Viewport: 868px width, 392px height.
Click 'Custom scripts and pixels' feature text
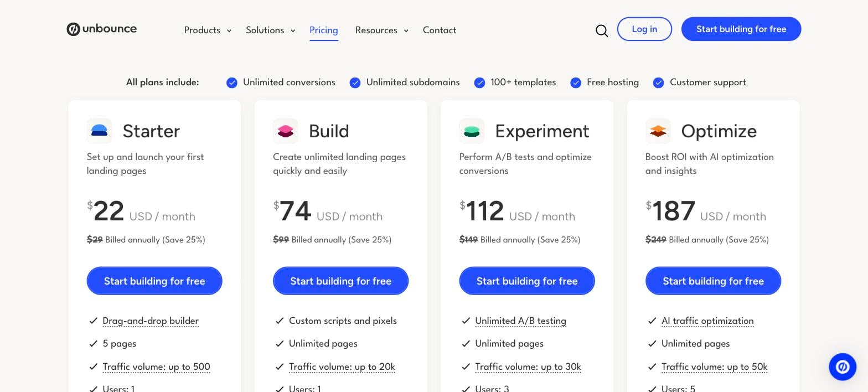(x=343, y=321)
